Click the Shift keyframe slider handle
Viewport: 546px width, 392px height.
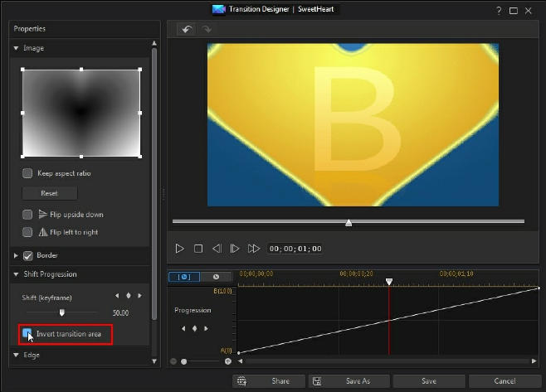click(x=61, y=312)
